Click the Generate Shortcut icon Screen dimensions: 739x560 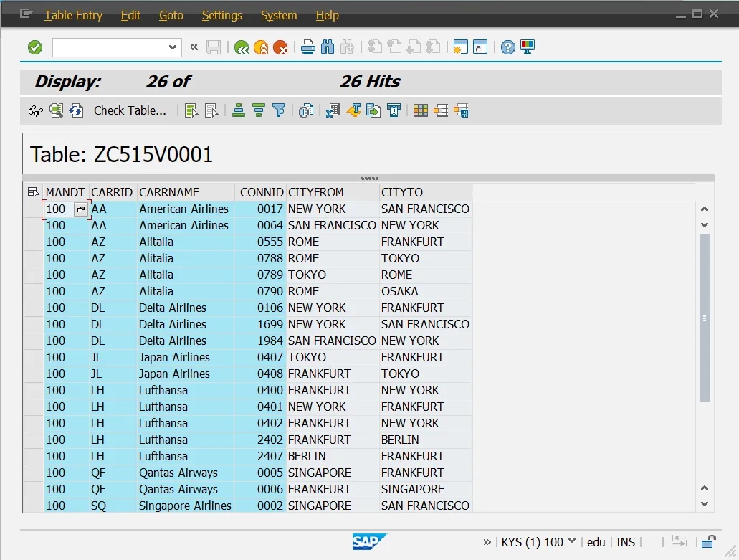pyautogui.click(x=480, y=47)
